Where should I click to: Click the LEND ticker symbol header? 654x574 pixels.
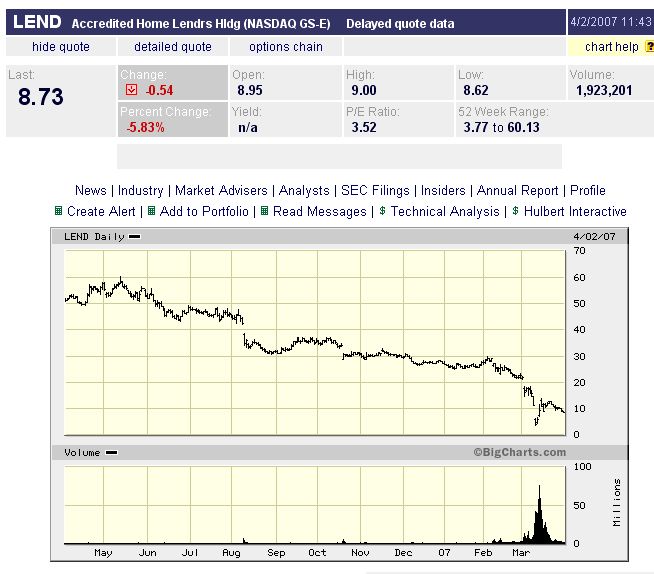click(37, 22)
